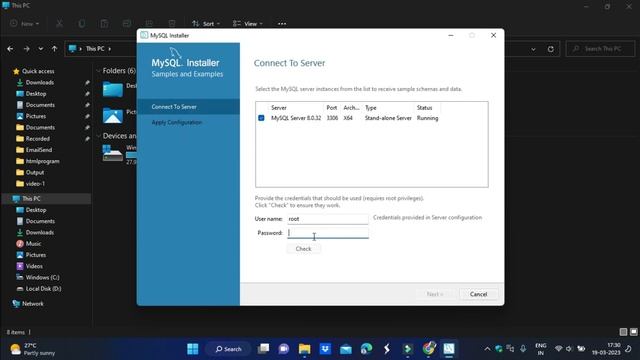The image size is (640, 360).
Task: Click the taskbar Search box
Action: point(228,349)
